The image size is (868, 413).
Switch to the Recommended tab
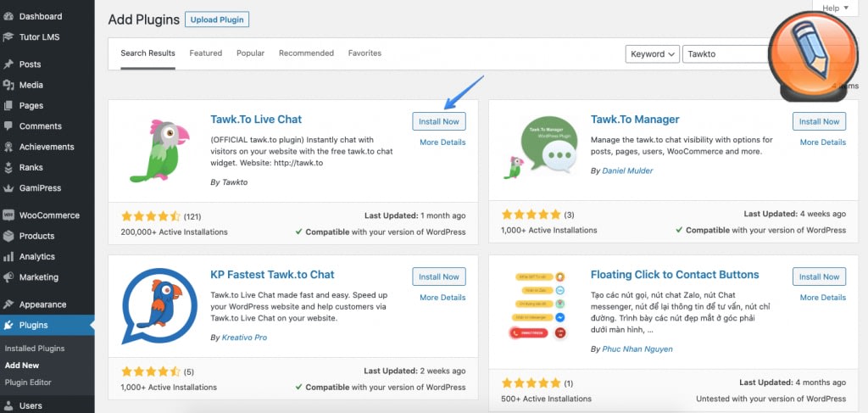[306, 53]
